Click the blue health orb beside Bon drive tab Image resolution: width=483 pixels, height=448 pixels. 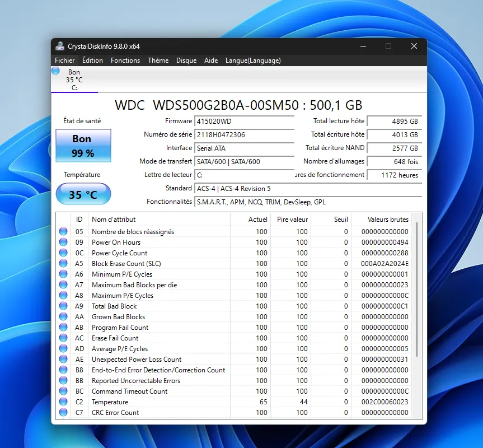(55, 71)
